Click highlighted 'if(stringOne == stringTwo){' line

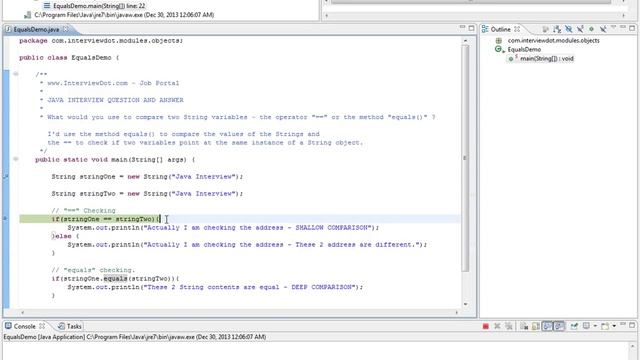coord(106,219)
